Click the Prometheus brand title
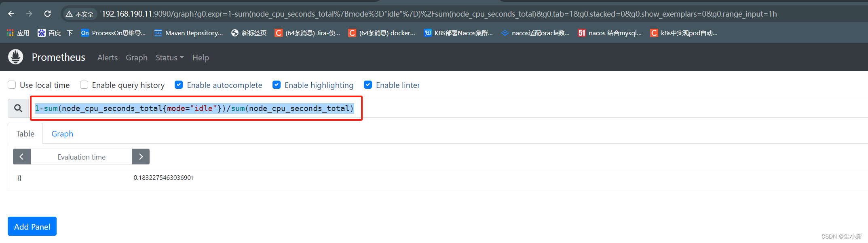Image resolution: width=868 pixels, height=243 pixels. (59, 57)
